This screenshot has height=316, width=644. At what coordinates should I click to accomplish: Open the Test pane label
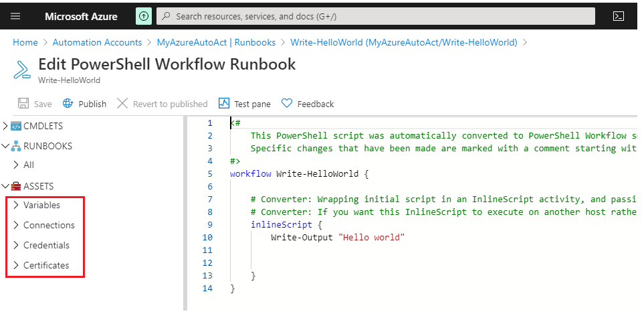tap(252, 104)
